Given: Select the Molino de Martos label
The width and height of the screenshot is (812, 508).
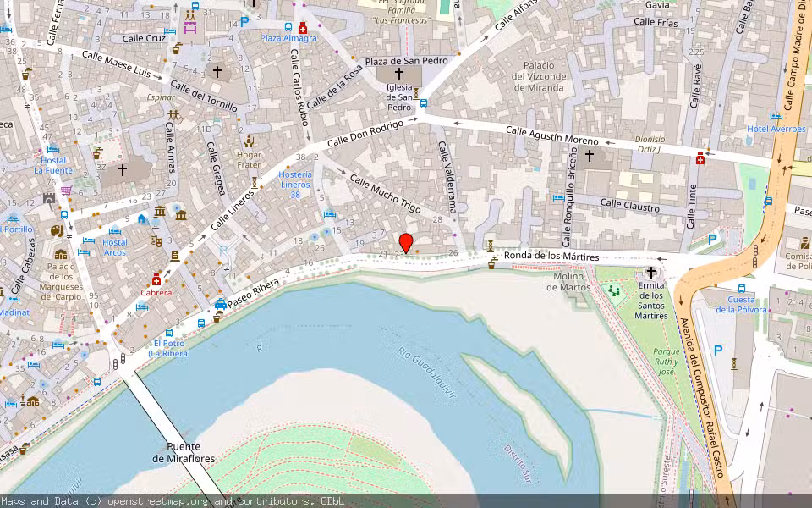Looking at the screenshot, I should [x=568, y=281].
